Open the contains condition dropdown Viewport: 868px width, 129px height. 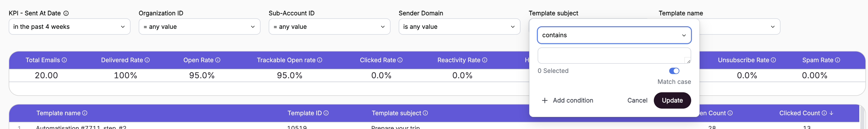tap(614, 35)
